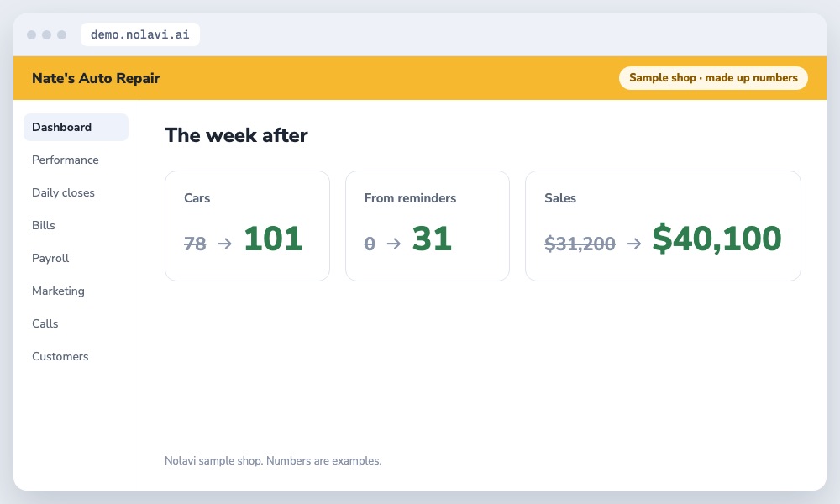Screen dimensions: 840x504
Task: Click the "Nolavi sample shop. Numbers are examples." footer note
Action: [273, 460]
